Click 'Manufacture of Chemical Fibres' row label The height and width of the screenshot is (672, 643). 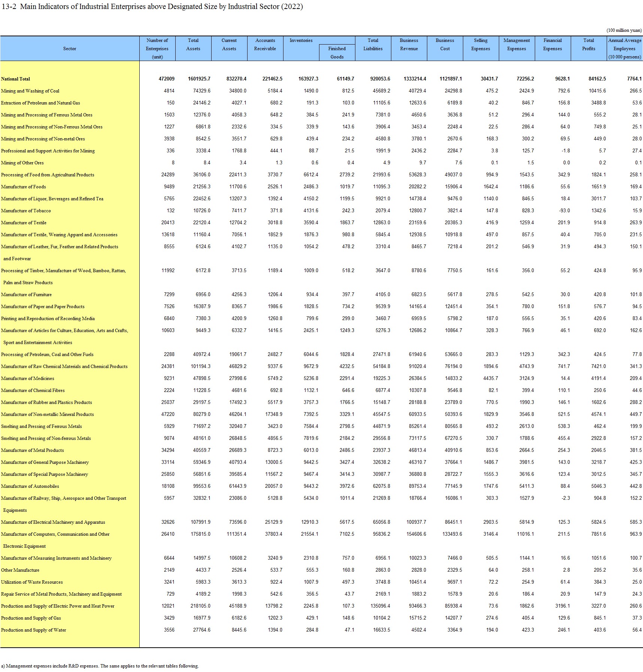click(33, 390)
